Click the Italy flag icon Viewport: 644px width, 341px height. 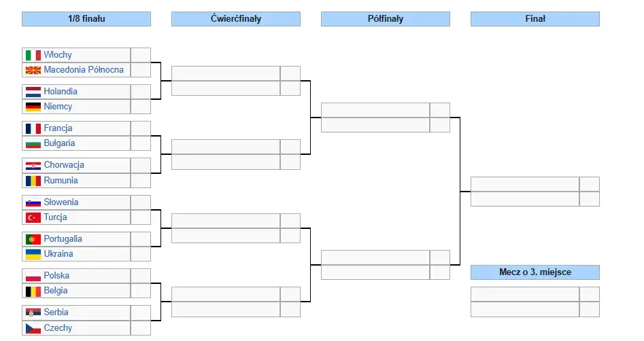[33, 55]
